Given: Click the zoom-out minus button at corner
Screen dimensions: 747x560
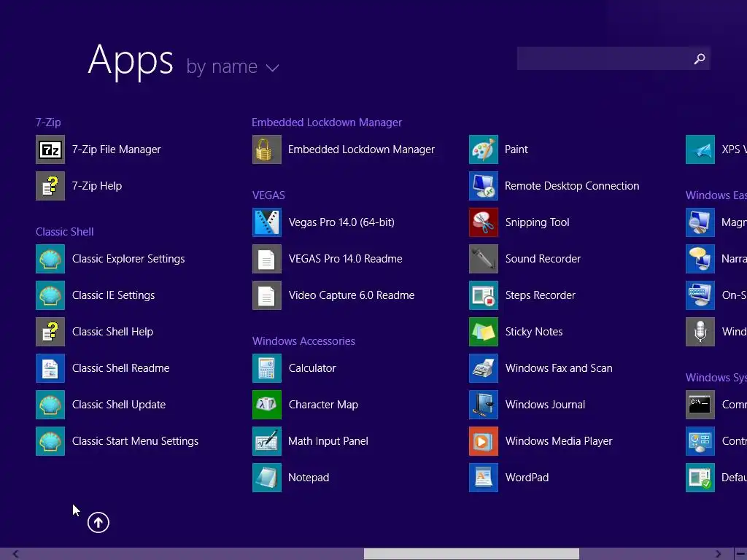Looking at the screenshot, I should pos(740,554).
